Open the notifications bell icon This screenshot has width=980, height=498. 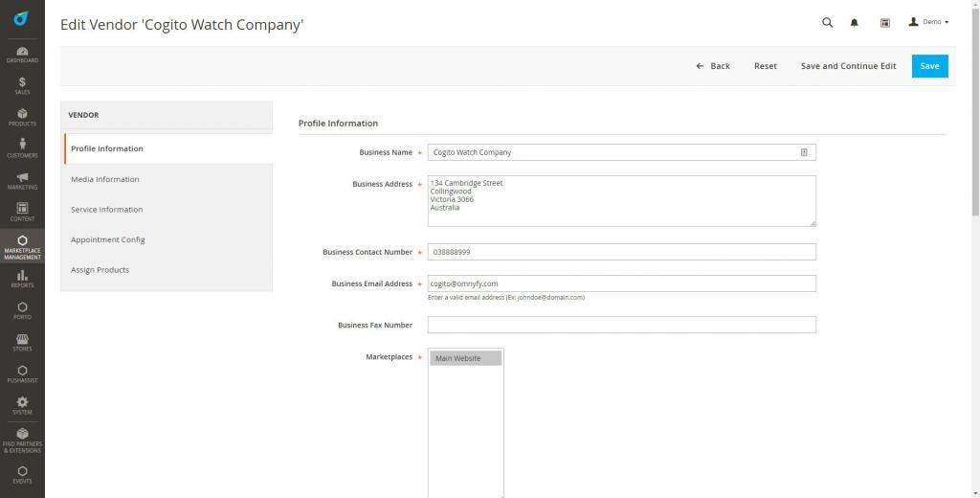(x=854, y=23)
